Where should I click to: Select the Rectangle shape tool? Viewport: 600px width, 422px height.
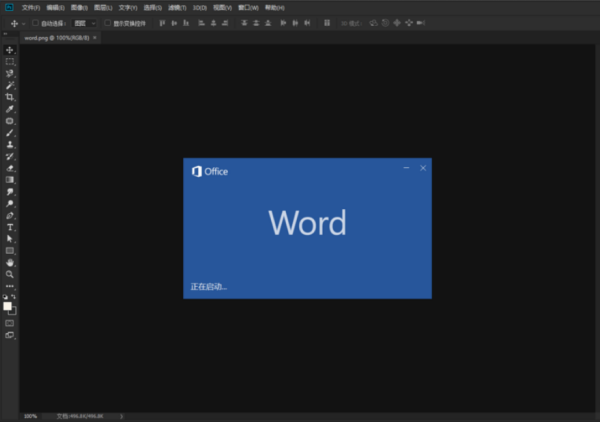(10, 251)
